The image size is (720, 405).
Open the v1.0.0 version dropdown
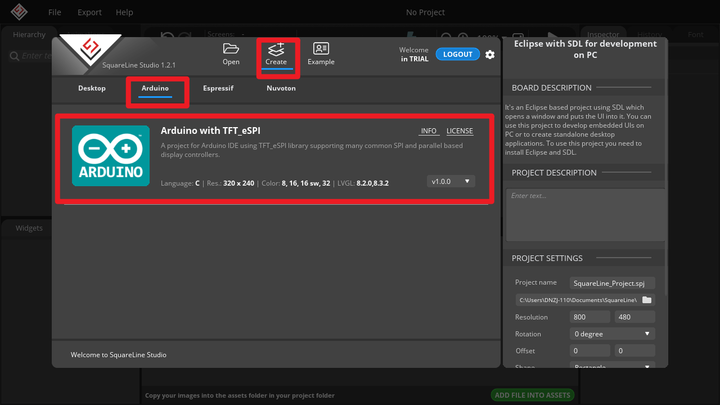pos(450,181)
